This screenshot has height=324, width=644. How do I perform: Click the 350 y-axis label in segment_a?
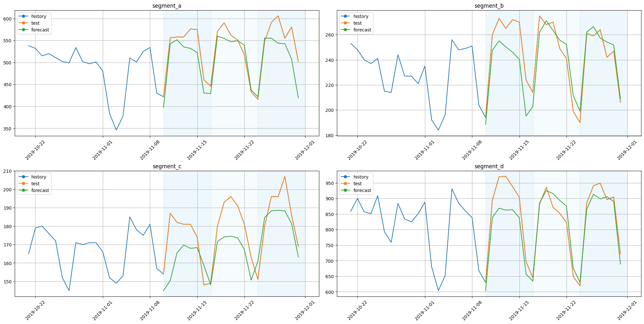pyautogui.click(x=8, y=129)
